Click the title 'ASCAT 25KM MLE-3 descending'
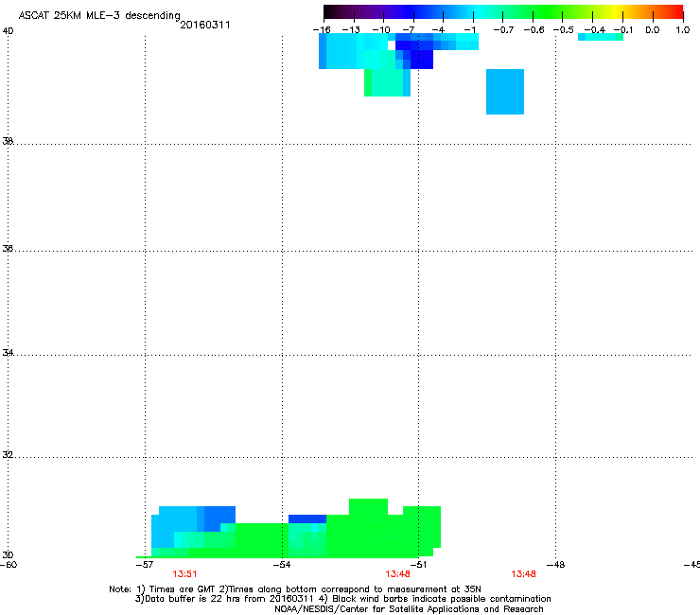 click(99, 15)
